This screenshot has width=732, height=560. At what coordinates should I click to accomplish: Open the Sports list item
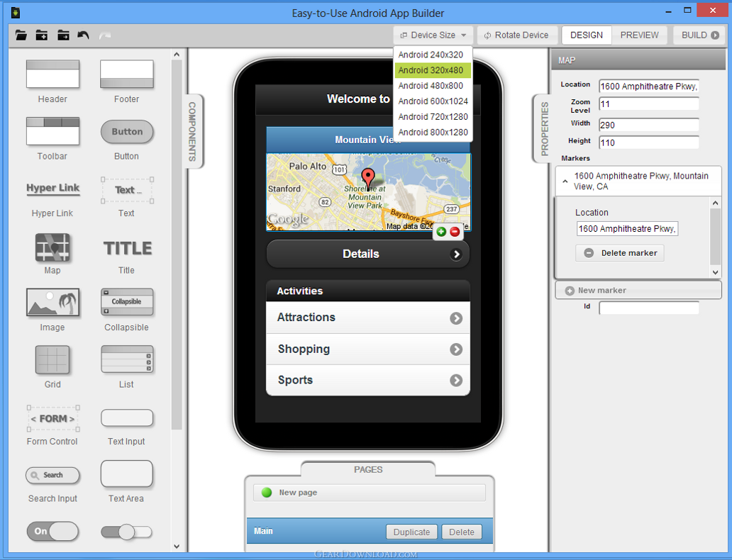click(x=368, y=381)
